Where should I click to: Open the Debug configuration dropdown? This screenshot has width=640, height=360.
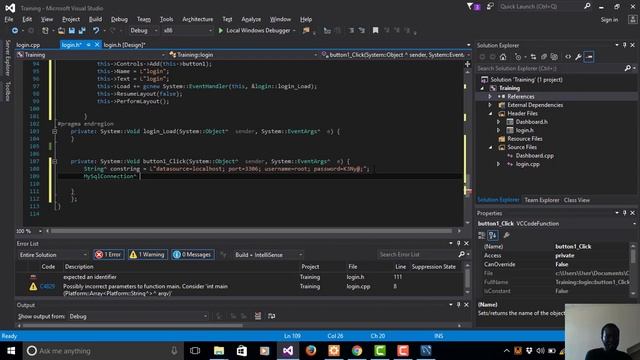tap(143, 31)
